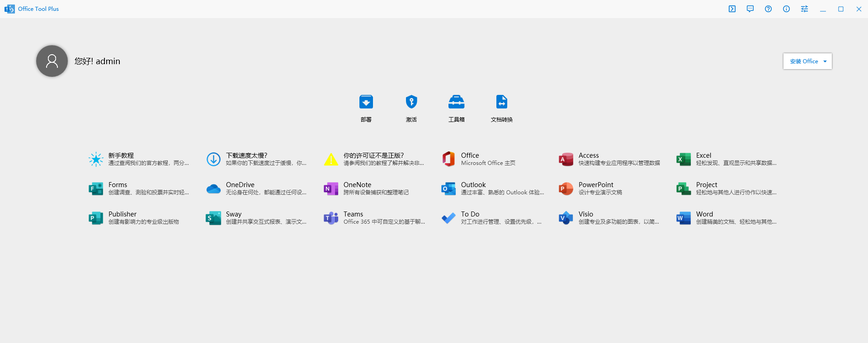Click the Excel title text
Image resolution: width=868 pixels, height=343 pixels.
(703, 155)
